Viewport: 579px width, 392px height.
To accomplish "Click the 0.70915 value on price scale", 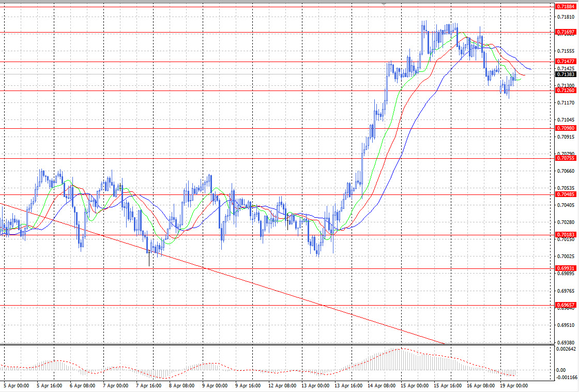I will (x=566, y=137).
